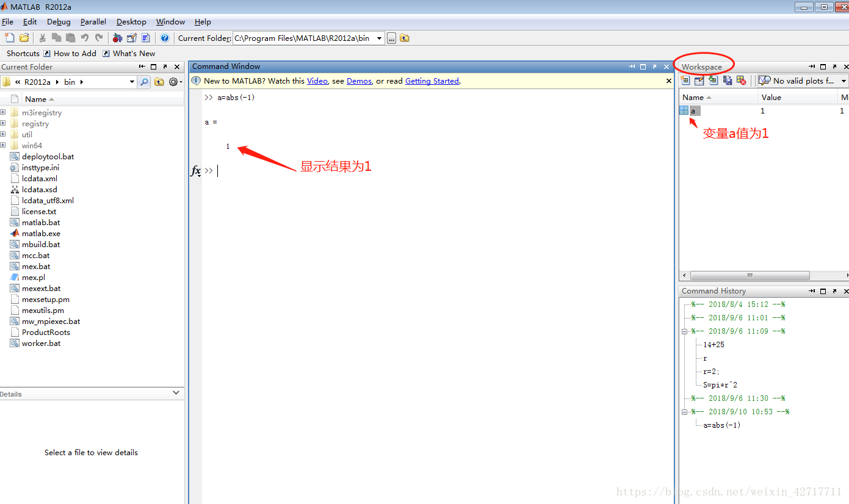849x504 pixels.
Task: Click the Workspace horizontal scrollbar
Action: (x=750, y=275)
